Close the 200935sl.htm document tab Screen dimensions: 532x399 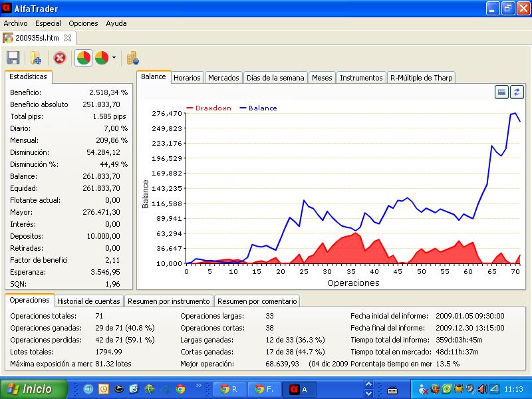tap(68, 38)
